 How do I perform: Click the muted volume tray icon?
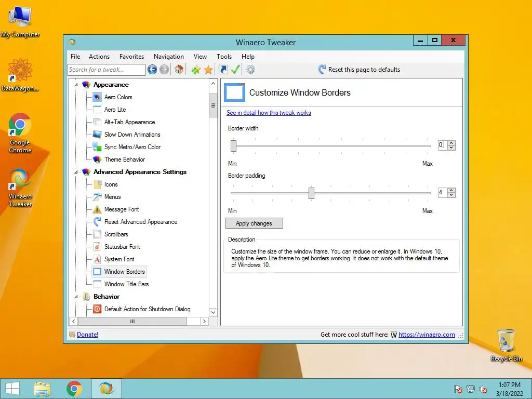pyautogui.click(x=483, y=389)
